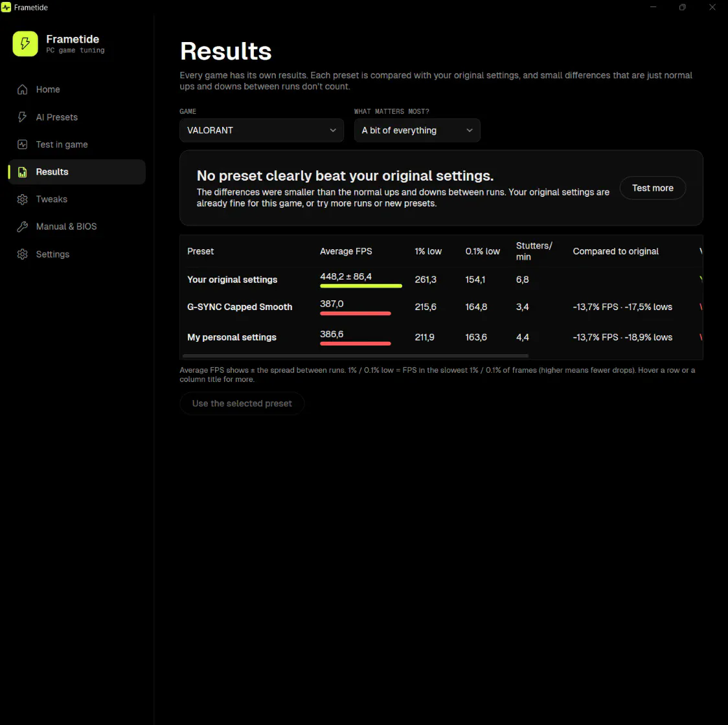
Task: Maximize the Frametide window
Action: tap(683, 7)
